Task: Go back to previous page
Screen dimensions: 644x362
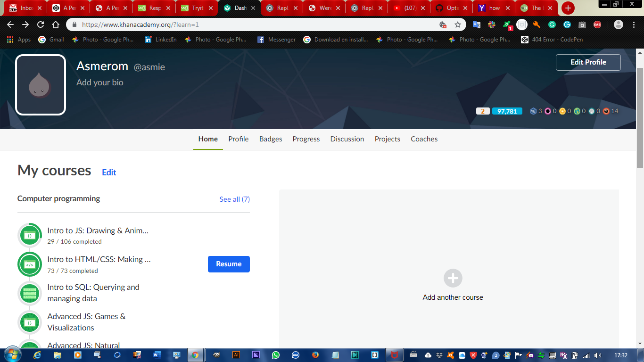Action: (x=10, y=25)
